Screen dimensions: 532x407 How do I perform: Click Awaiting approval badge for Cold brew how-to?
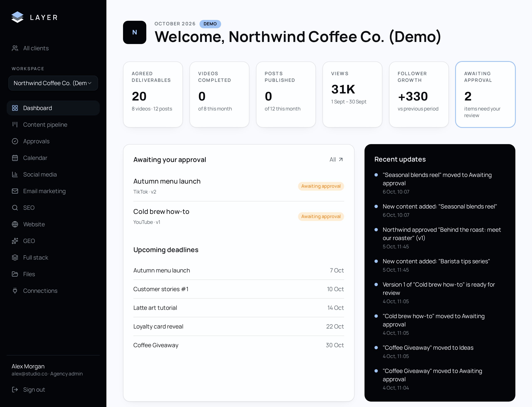pyautogui.click(x=321, y=216)
